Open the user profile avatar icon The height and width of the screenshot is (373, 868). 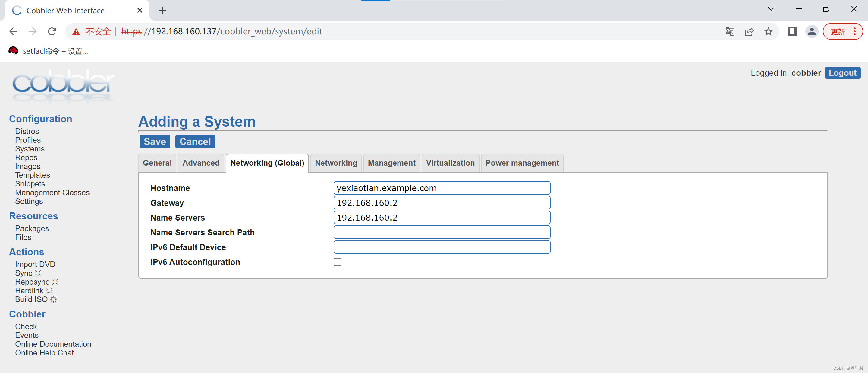pos(812,31)
